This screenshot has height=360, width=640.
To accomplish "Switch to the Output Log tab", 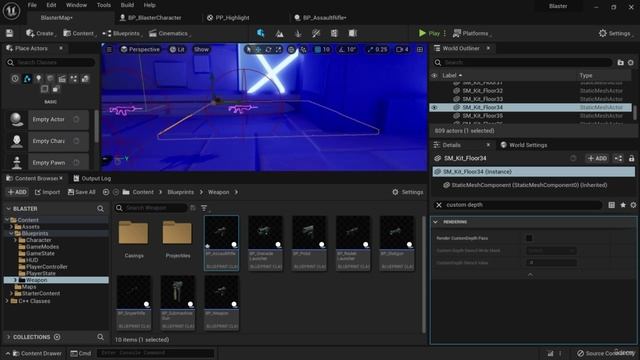I will [x=92, y=178].
